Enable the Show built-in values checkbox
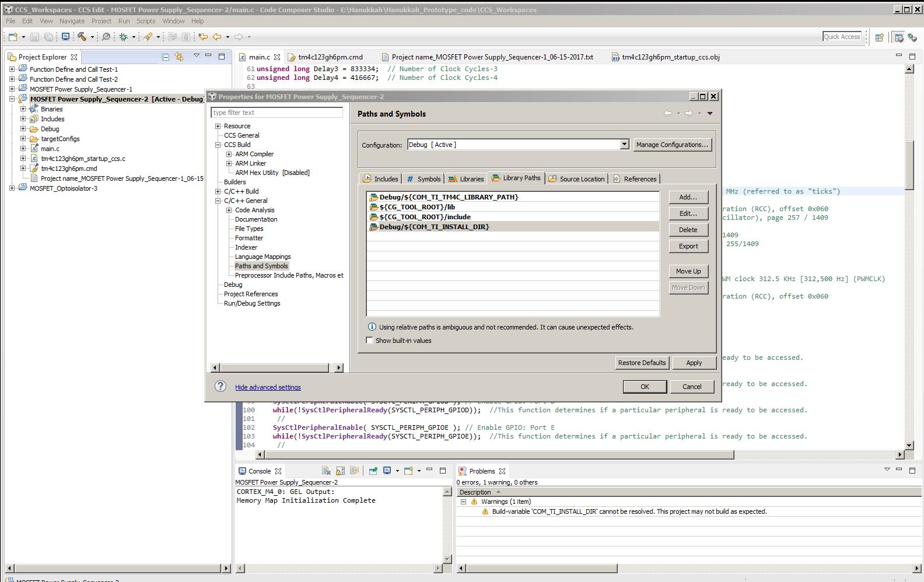Viewport: 924px width, 582px height. tap(369, 341)
